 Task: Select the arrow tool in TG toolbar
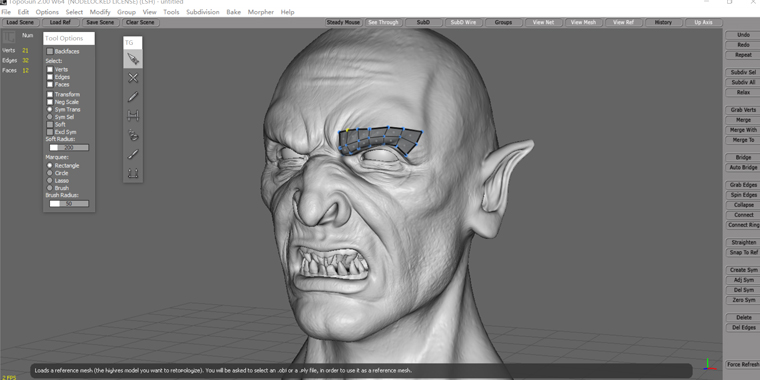click(133, 59)
